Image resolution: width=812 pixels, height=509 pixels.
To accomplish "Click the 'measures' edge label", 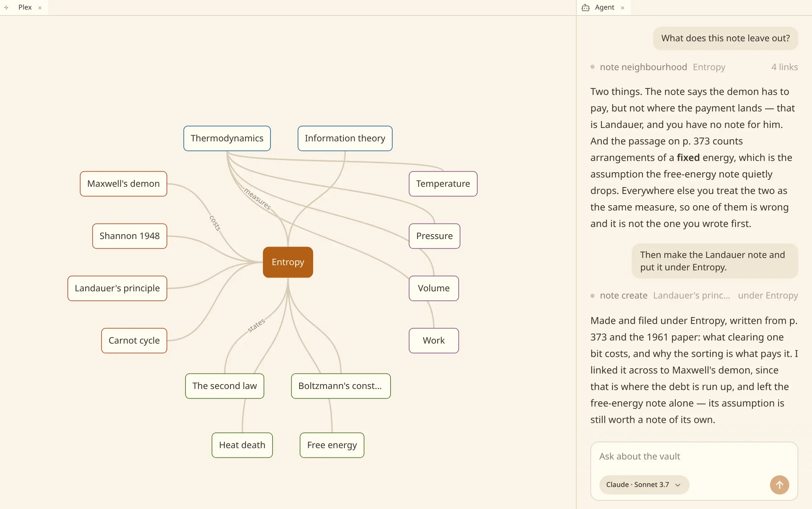I will point(257,199).
